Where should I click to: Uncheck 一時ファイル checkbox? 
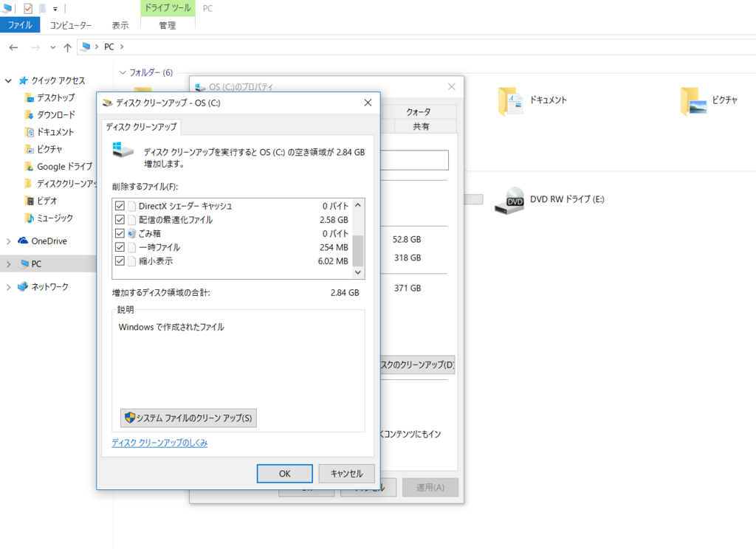[120, 247]
